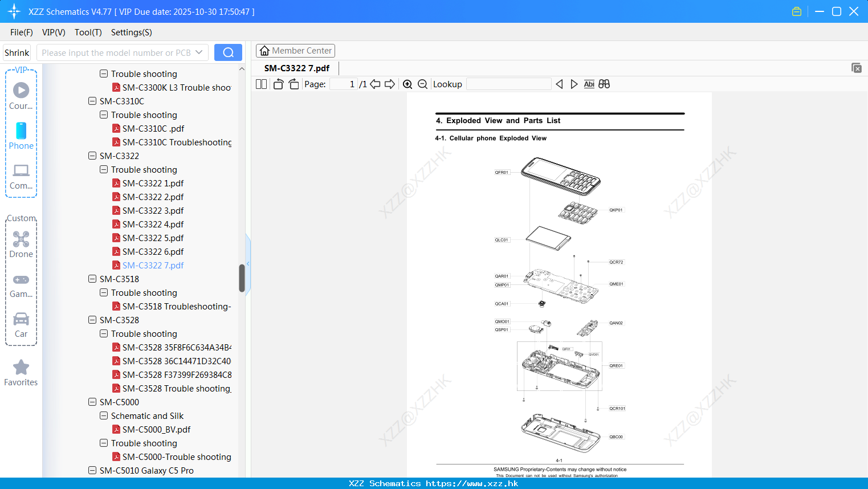Go to next page arrow
The width and height of the screenshot is (868, 489).
[390, 84]
